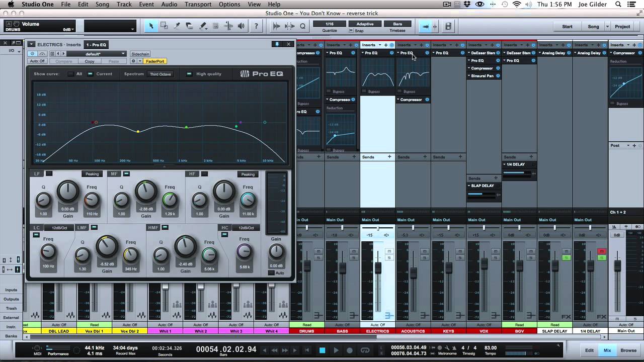The image size is (644, 362).
Task: Toggle Auto gain checkbox in Pro EQ
Action: coord(271,273)
